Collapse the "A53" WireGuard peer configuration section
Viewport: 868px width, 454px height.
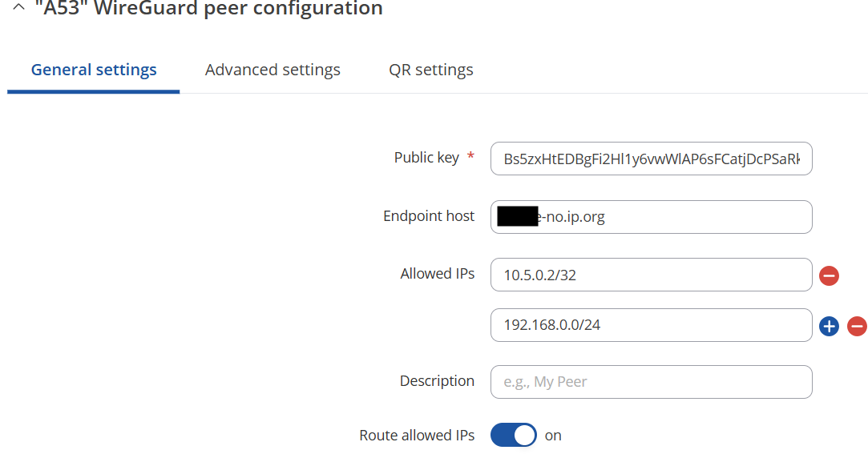pos(18,7)
